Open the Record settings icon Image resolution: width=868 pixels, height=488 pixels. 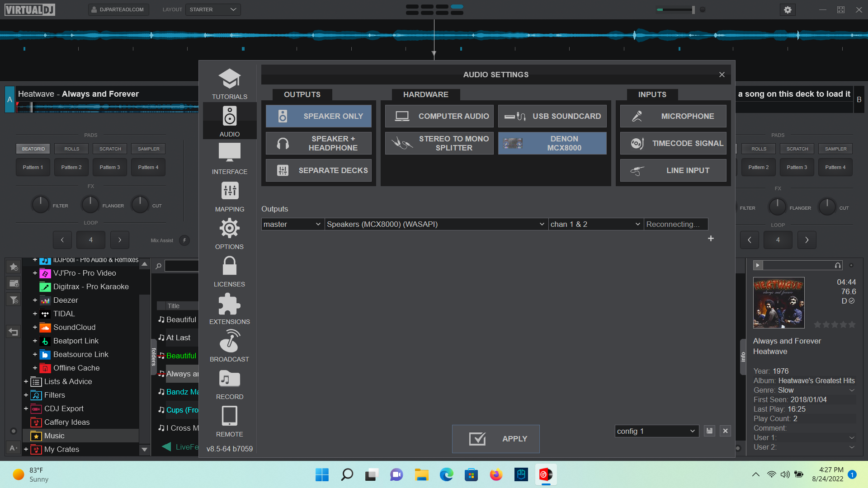pos(229,379)
